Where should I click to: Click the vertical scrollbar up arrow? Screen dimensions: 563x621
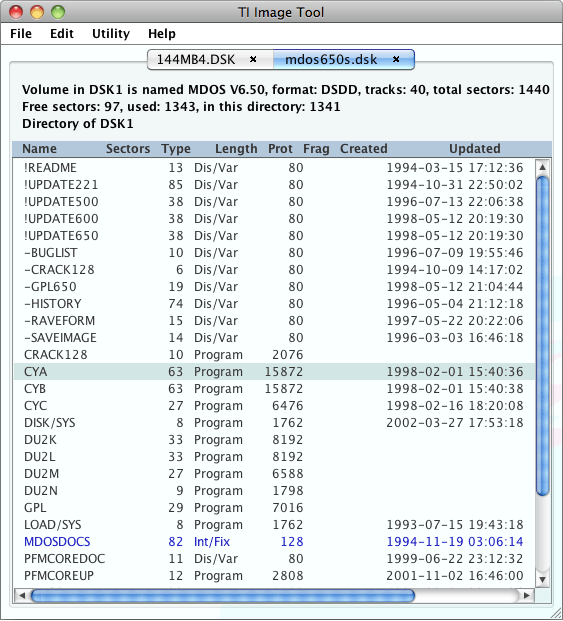point(542,167)
